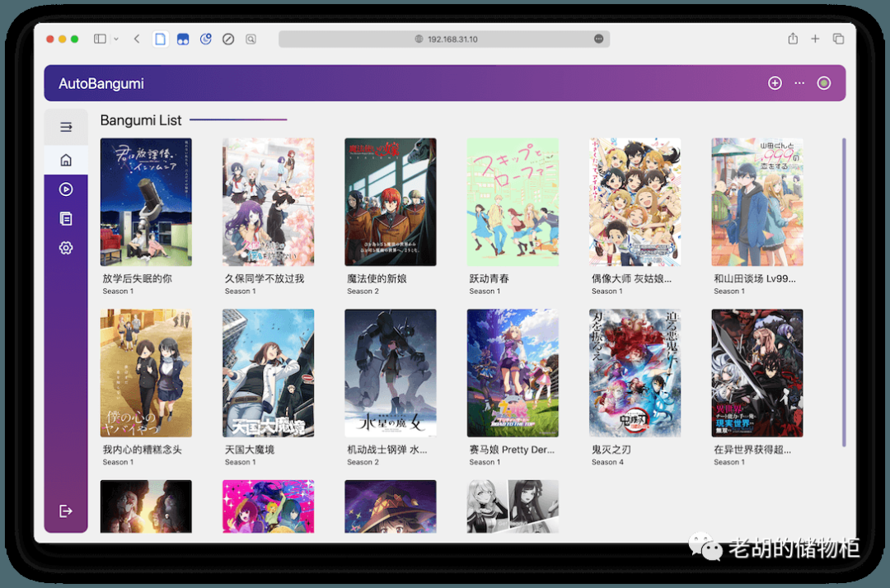Go back to the previous page in Safari
890x588 pixels.
pos(137,39)
